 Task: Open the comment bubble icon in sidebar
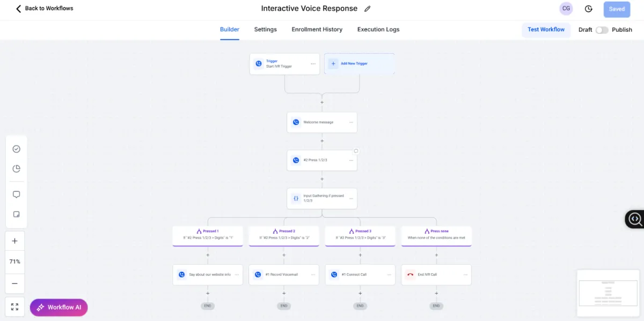click(16, 194)
